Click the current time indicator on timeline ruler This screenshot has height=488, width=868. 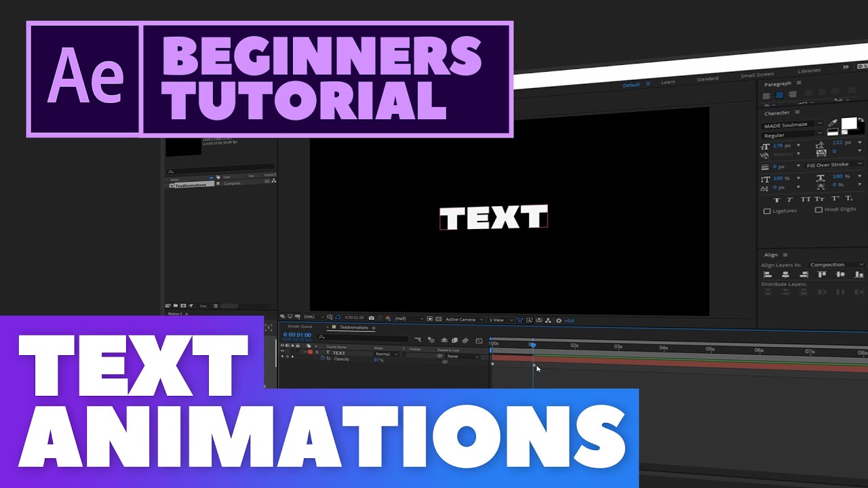pos(533,345)
